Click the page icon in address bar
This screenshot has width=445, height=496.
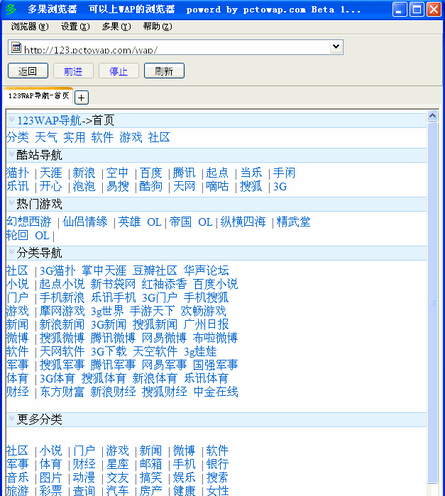coord(16,47)
